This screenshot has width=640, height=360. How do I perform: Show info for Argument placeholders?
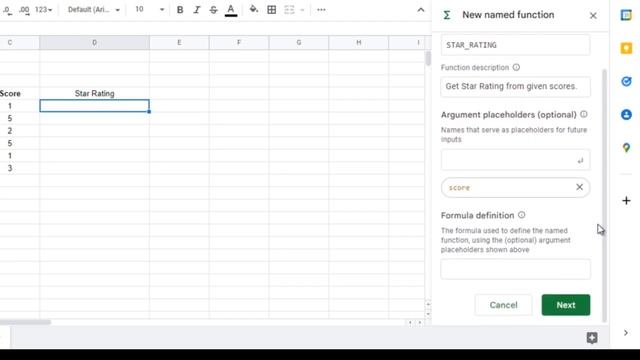[584, 114]
